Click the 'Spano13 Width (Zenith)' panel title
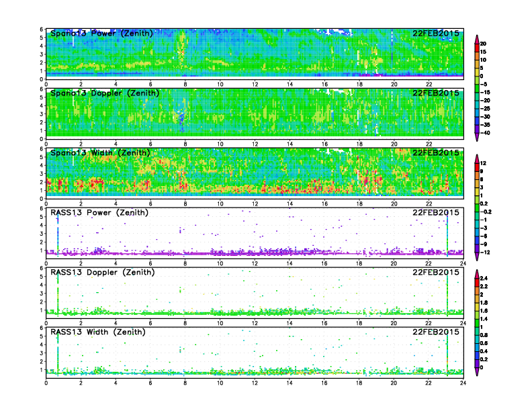 [100, 153]
